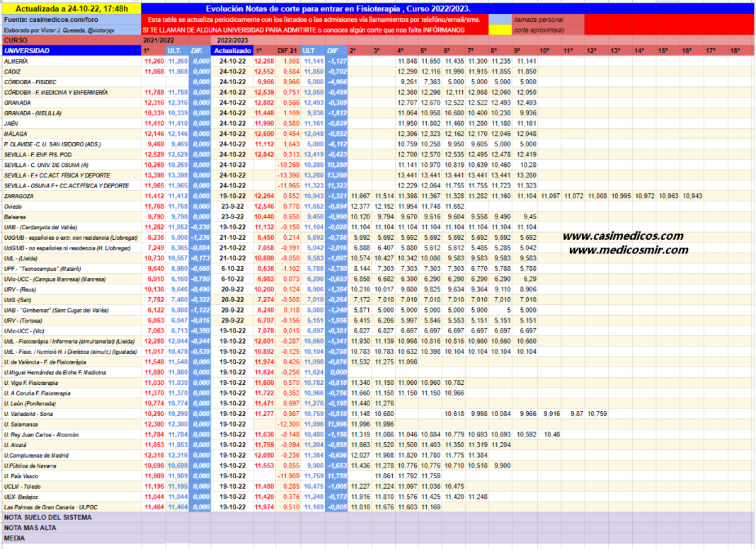The height and width of the screenshot is (549, 756).
Task: Select the "NOTA SUELO DEL SISTEMA" summary row
Action: [47, 518]
